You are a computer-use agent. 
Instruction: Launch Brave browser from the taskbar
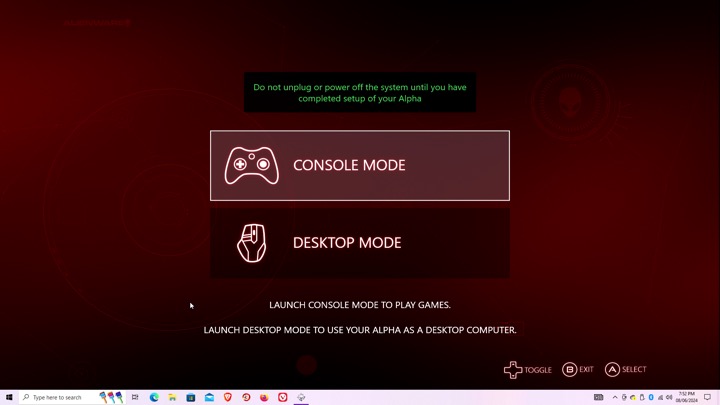tap(228, 397)
